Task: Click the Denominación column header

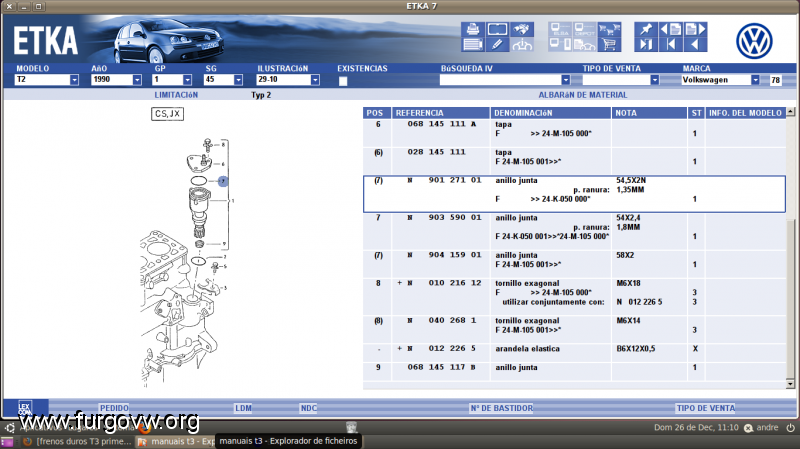Action: tap(551, 113)
